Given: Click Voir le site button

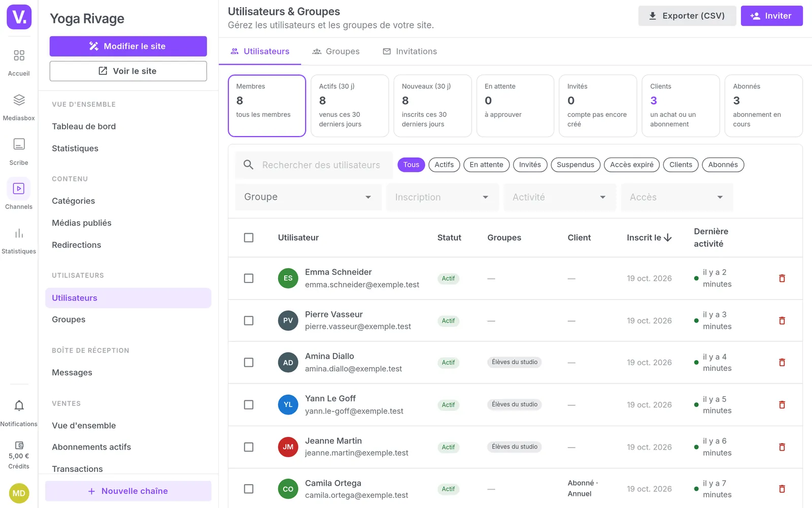Looking at the screenshot, I should click(128, 71).
